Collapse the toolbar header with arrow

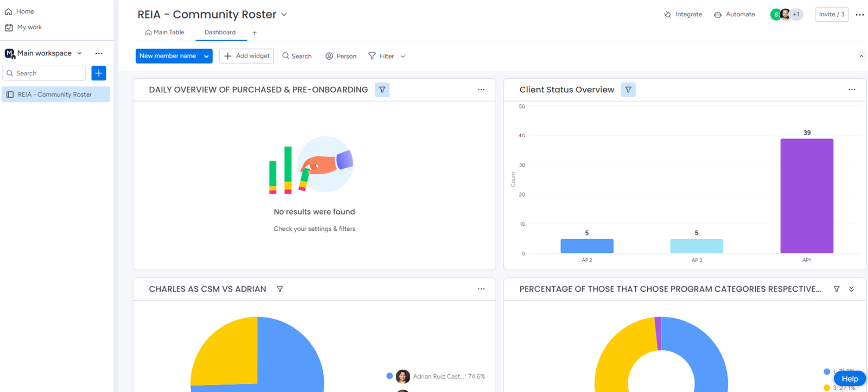point(861,56)
